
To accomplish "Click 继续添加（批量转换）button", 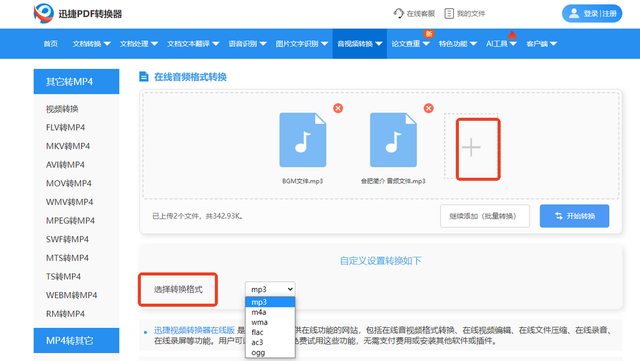I will click(x=485, y=216).
